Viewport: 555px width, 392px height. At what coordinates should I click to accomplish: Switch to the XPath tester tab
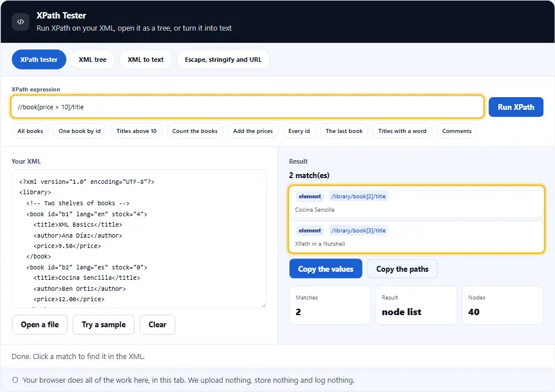click(x=39, y=60)
